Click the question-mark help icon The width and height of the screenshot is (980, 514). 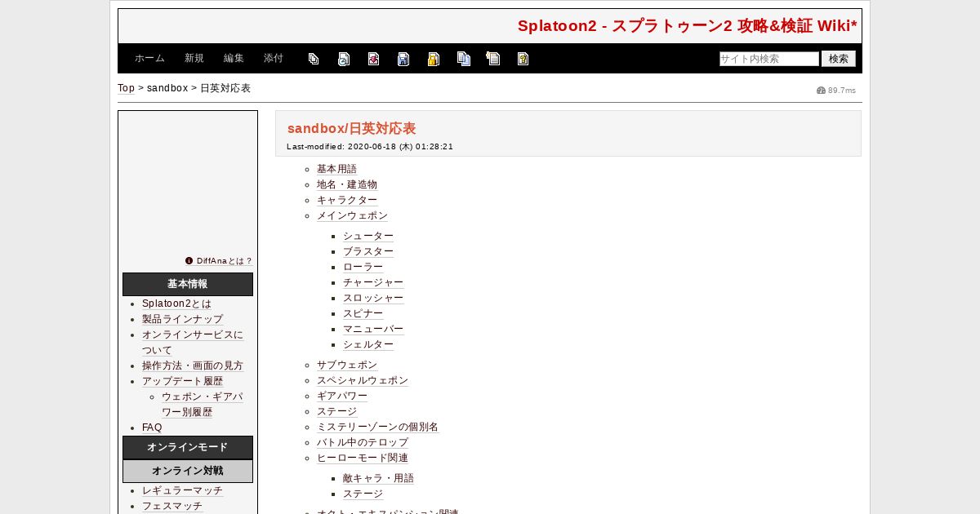click(x=523, y=59)
